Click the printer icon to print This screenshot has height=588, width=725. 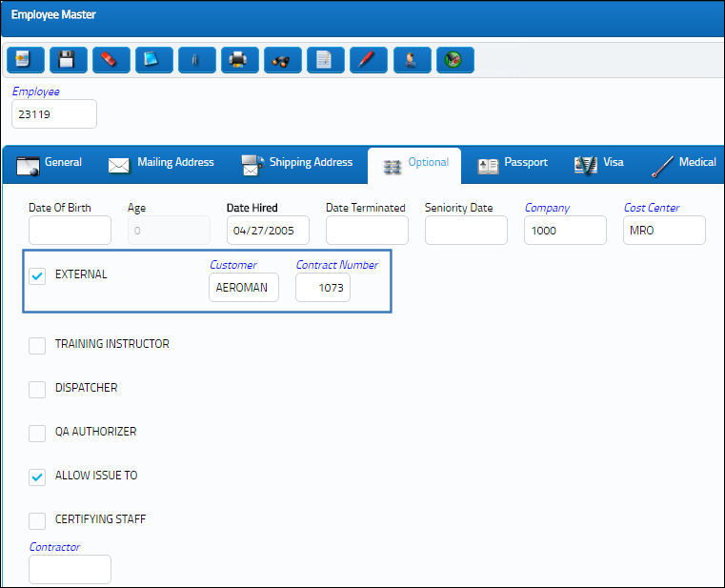240,60
